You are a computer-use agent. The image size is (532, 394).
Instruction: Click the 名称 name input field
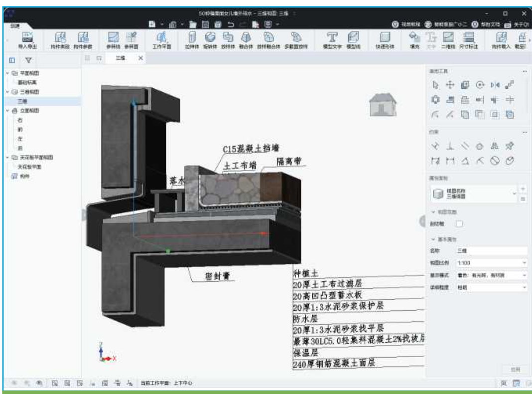491,250
